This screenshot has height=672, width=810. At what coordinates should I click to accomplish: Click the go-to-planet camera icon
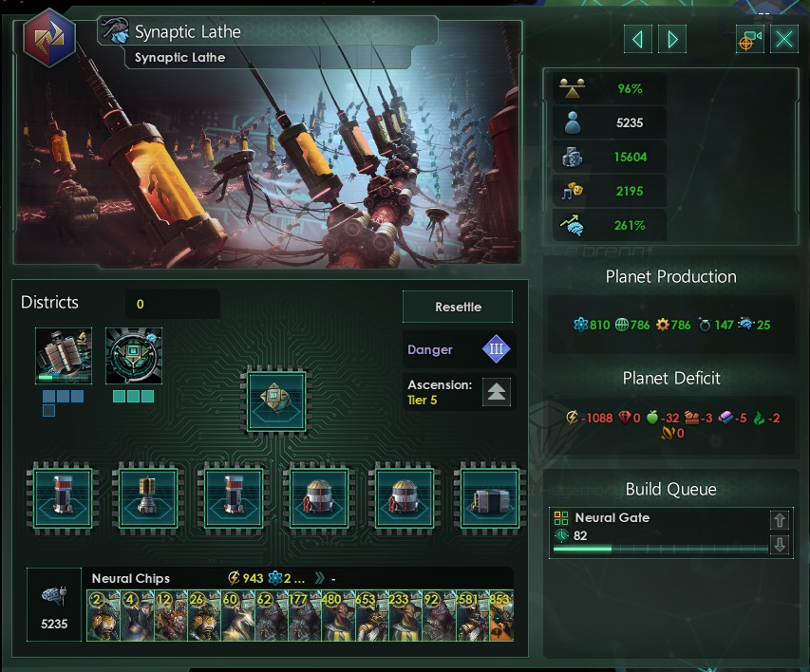pos(750,39)
